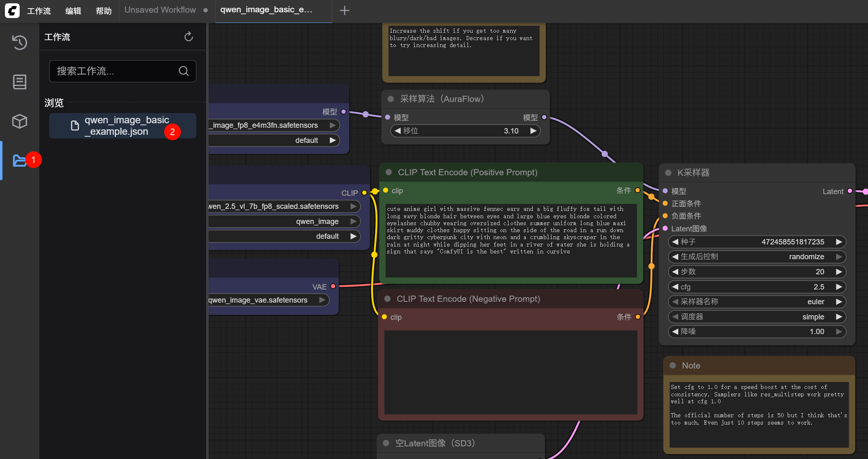This screenshot has height=459, width=868.
Task: Refresh the workflows list
Action: click(x=189, y=37)
